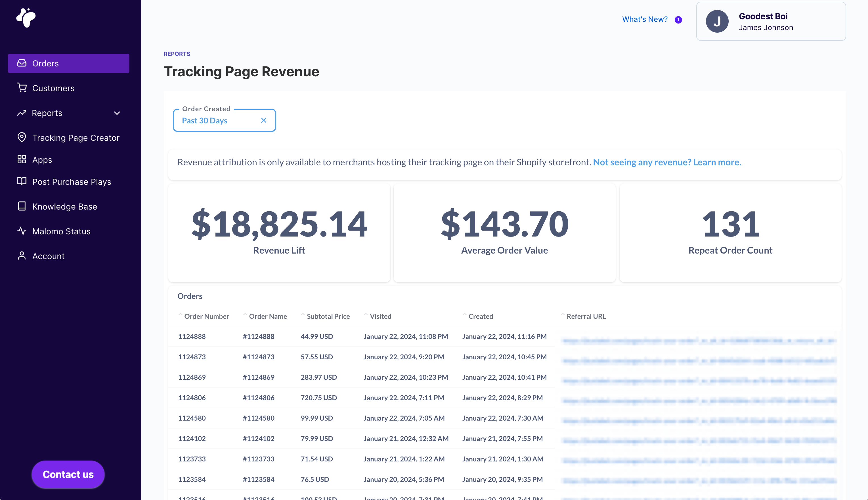Click the Customers cart icon
The width and height of the screenshot is (868, 500).
22,88
